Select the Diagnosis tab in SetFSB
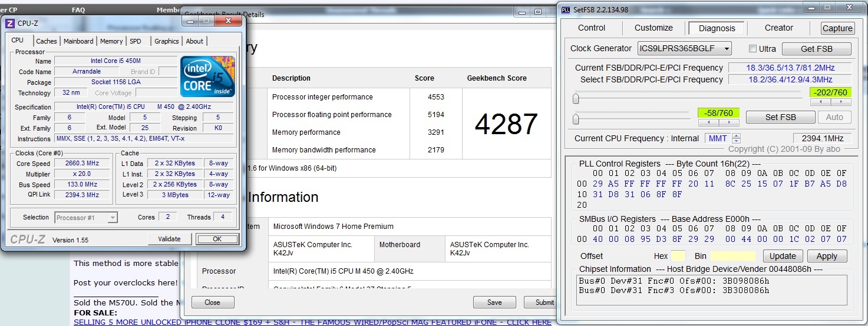 717,28
